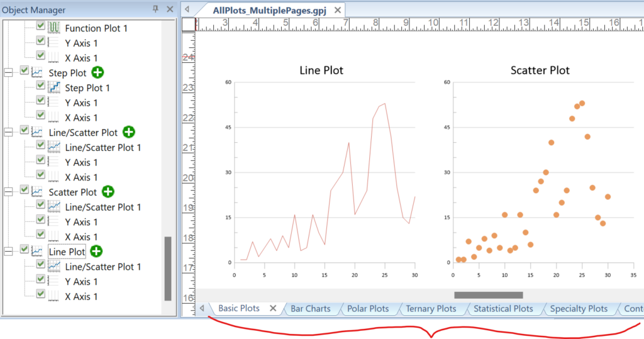The image size is (644, 339).
Task: Collapse the Line Plot tree node
Action: coord(9,252)
